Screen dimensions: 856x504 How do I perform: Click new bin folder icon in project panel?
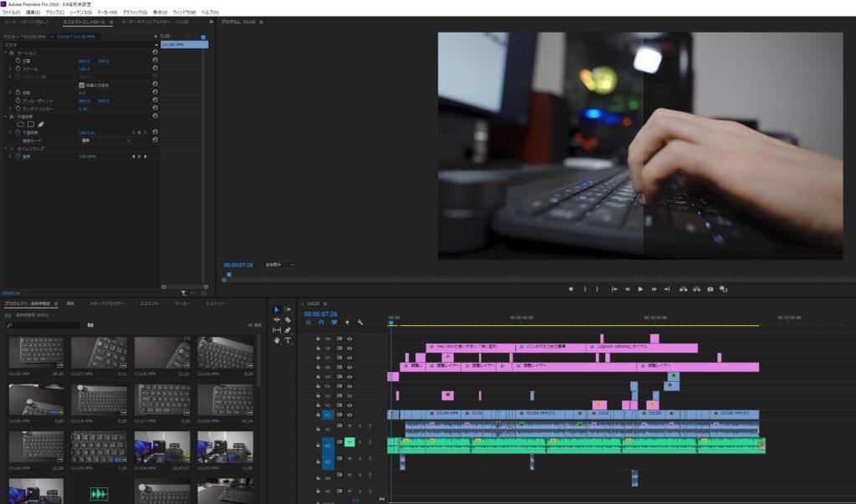90,325
